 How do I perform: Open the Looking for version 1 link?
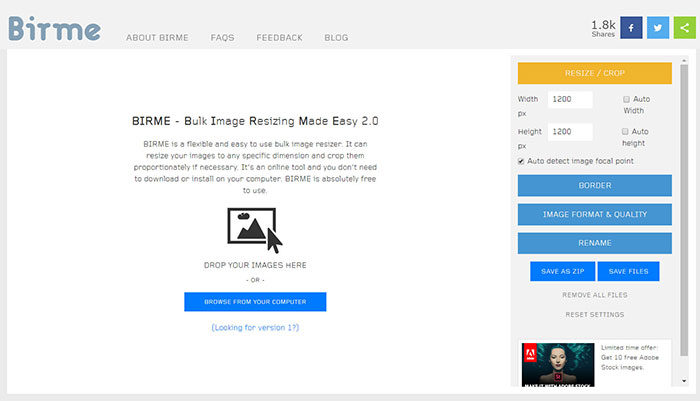(255, 328)
